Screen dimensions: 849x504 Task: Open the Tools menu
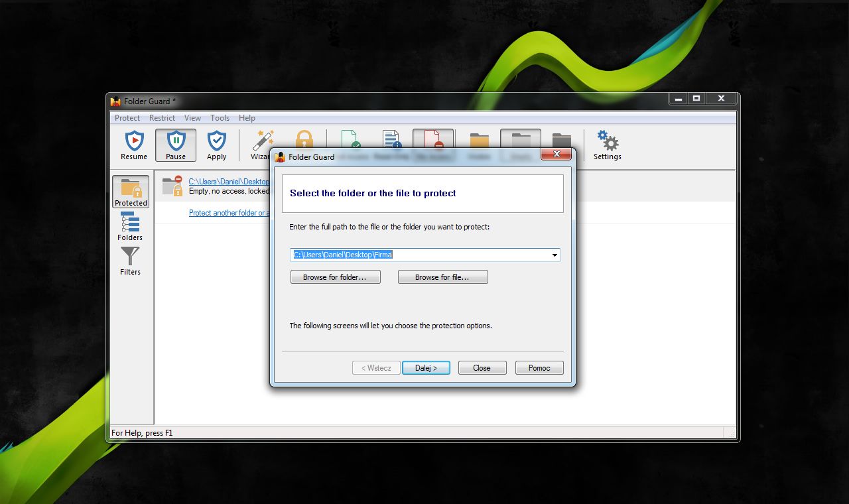pyautogui.click(x=220, y=118)
